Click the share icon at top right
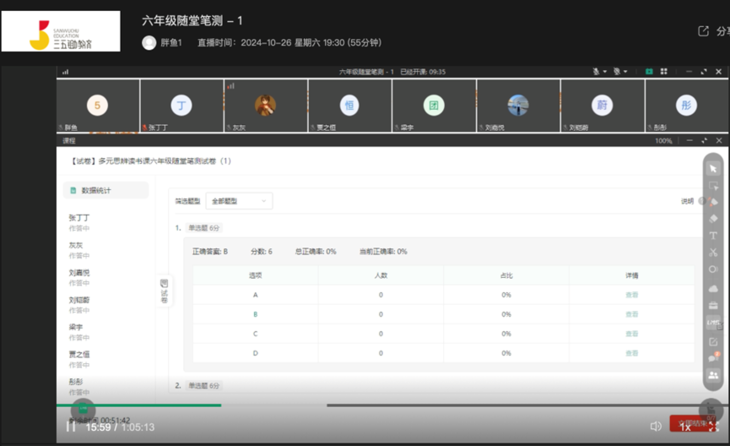 703,31
